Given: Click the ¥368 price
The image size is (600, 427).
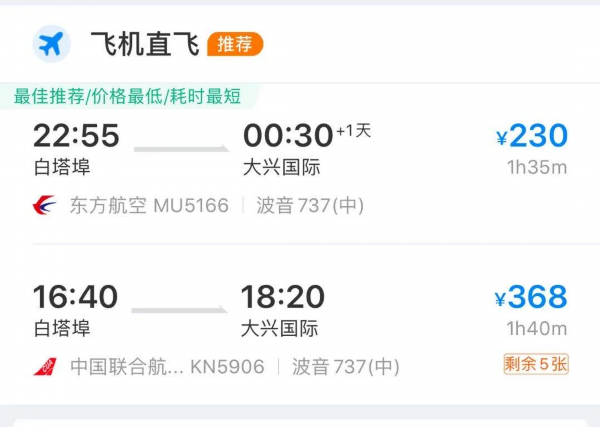Looking at the screenshot, I should (531, 297).
